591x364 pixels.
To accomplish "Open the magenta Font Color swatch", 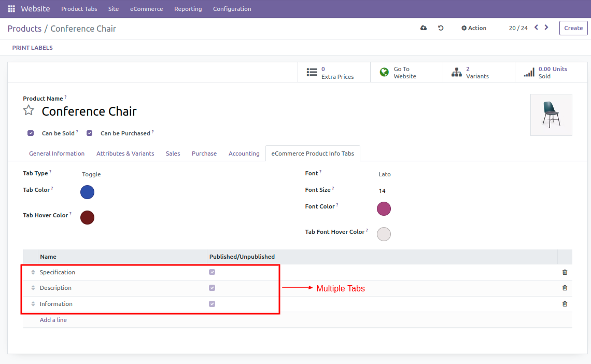I will point(384,209).
